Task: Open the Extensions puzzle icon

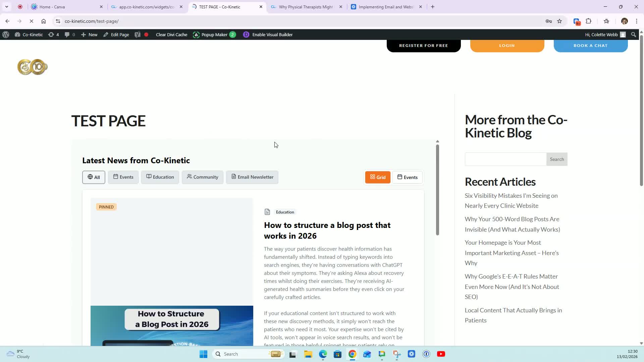Action: click(x=589, y=21)
